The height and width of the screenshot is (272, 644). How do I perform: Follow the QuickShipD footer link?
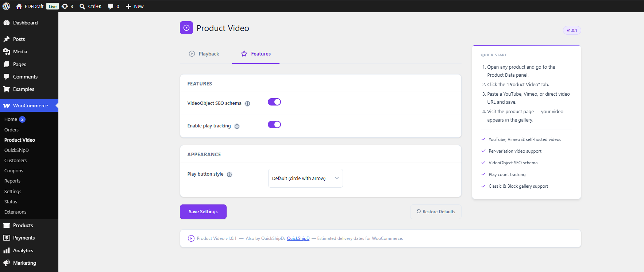pyautogui.click(x=298, y=238)
